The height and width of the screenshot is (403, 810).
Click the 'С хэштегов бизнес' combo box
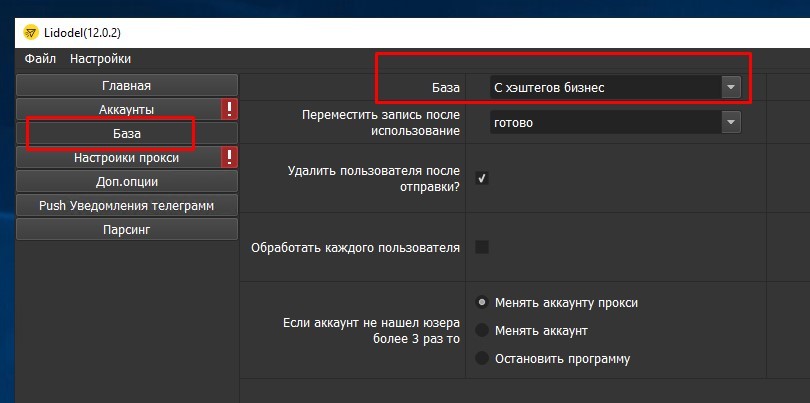tap(615, 87)
